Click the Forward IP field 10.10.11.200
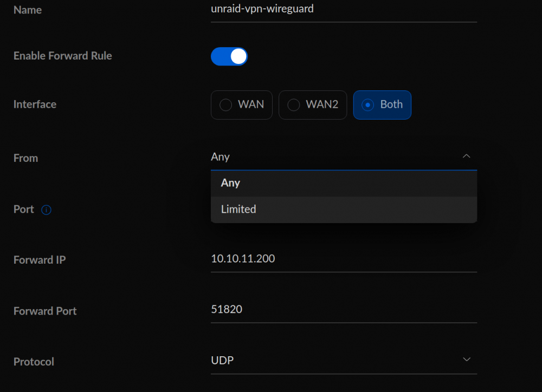542x392 pixels. 344,259
